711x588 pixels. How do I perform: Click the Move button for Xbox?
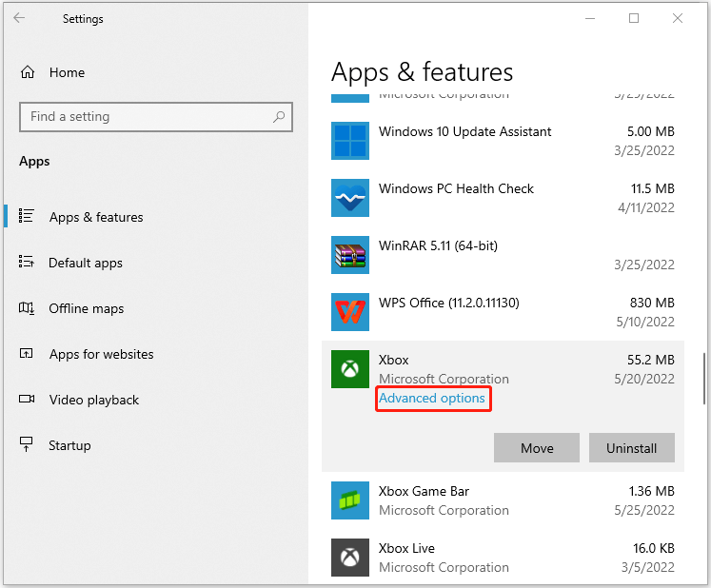pyautogui.click(x=537, y=448)
